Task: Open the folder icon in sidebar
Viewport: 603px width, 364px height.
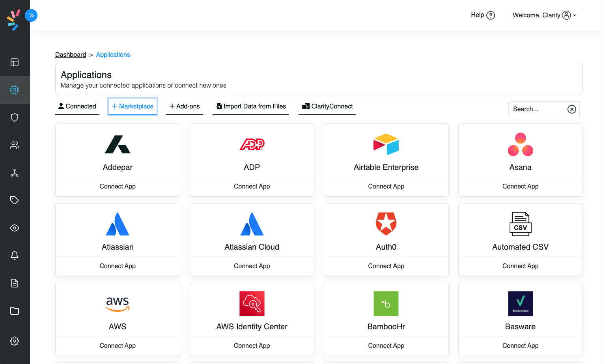Action: 15,311
